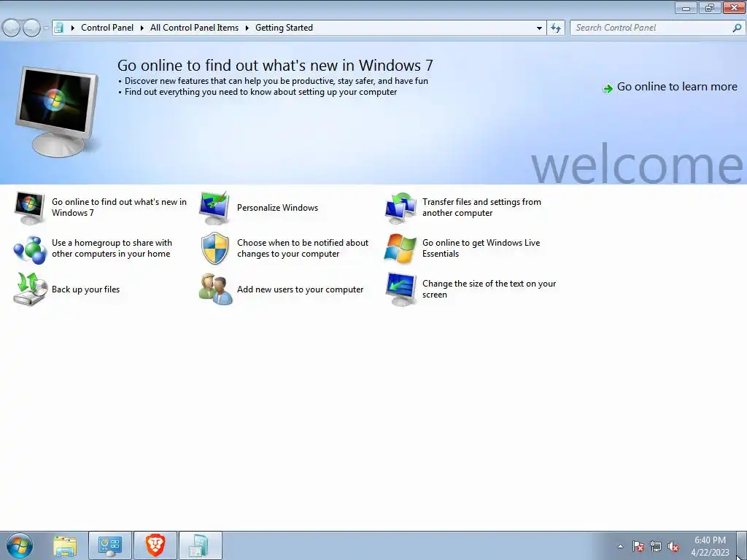Click Control Panel breadcrumb segment
The width and height of the screenshot is (747, 560).
click(x=107, y=28)
